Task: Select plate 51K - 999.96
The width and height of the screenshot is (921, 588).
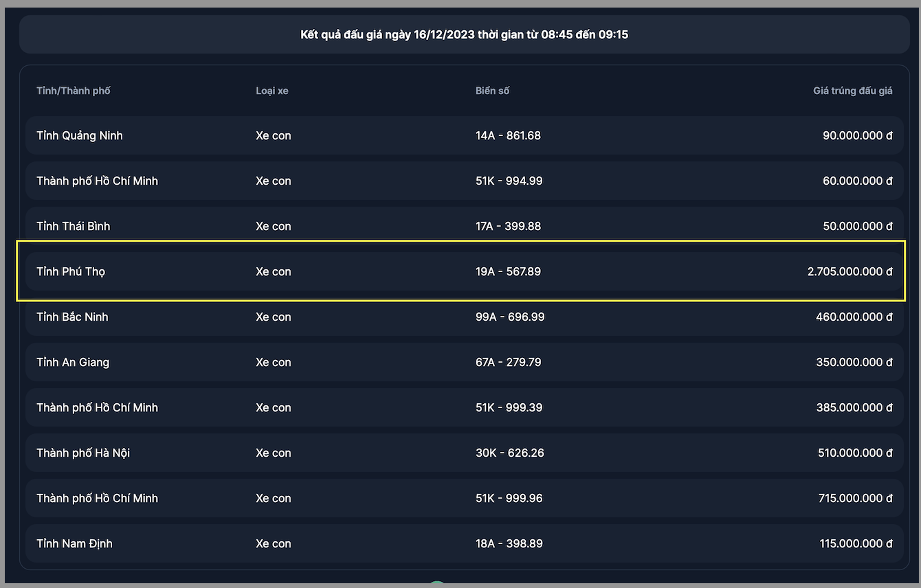Action: [509, 498]
